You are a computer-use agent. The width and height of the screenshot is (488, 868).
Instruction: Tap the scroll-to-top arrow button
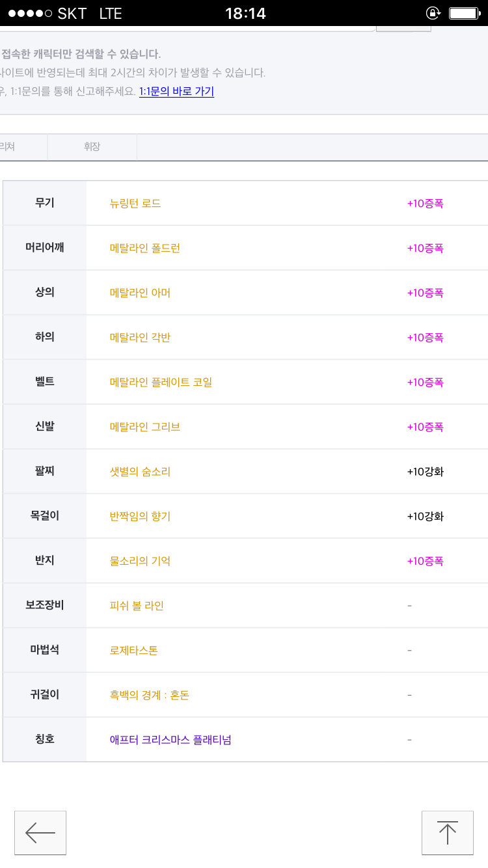(x=447, y=833)
